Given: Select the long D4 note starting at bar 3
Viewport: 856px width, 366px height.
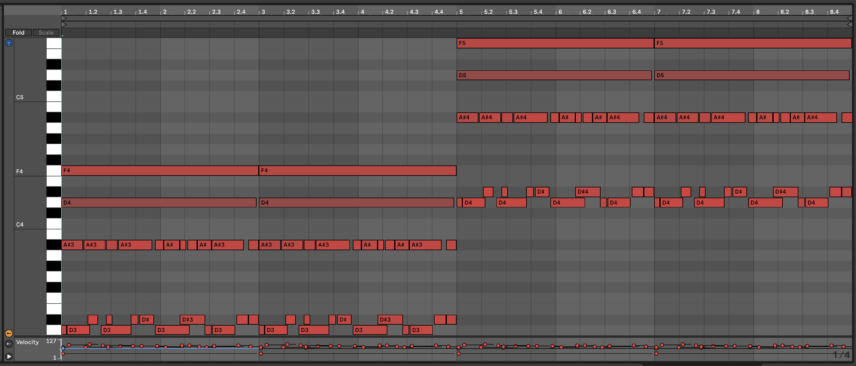Looking at the screenshot, I should (356, 203).
